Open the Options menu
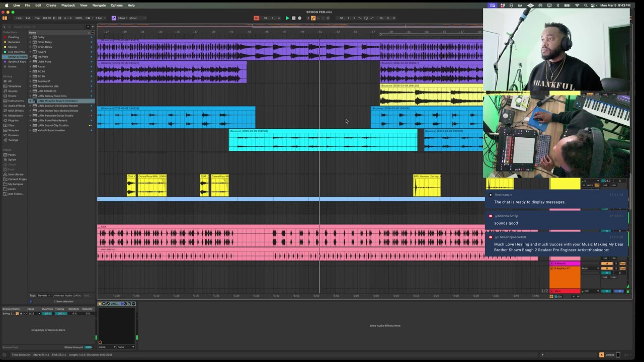The image size is (644, 362). point(117,5)
